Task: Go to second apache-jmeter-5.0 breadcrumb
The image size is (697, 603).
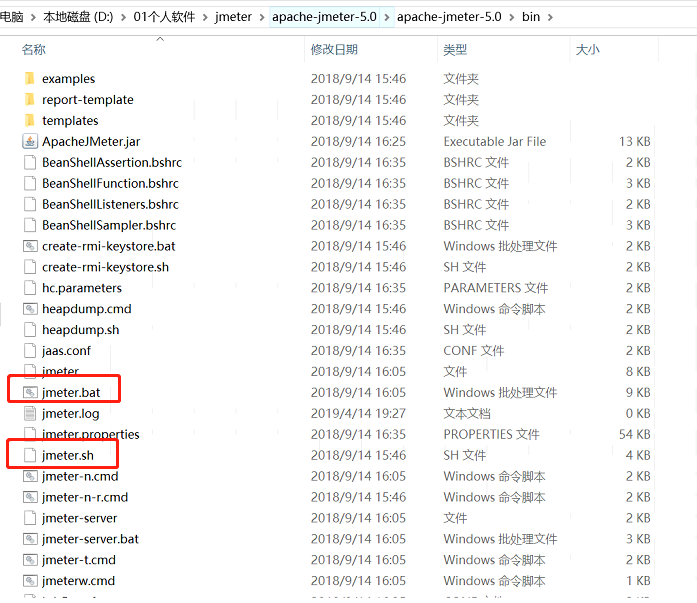Action: pos(449,17)
